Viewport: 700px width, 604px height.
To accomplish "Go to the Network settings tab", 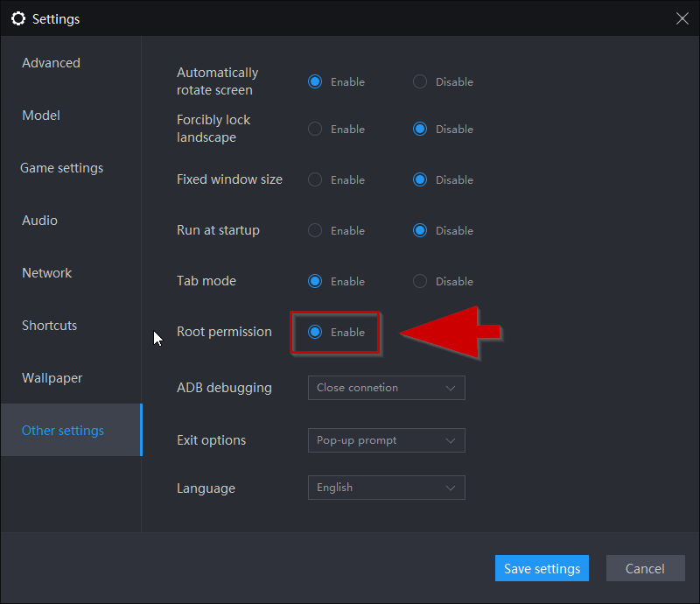I will click(47, 273).
